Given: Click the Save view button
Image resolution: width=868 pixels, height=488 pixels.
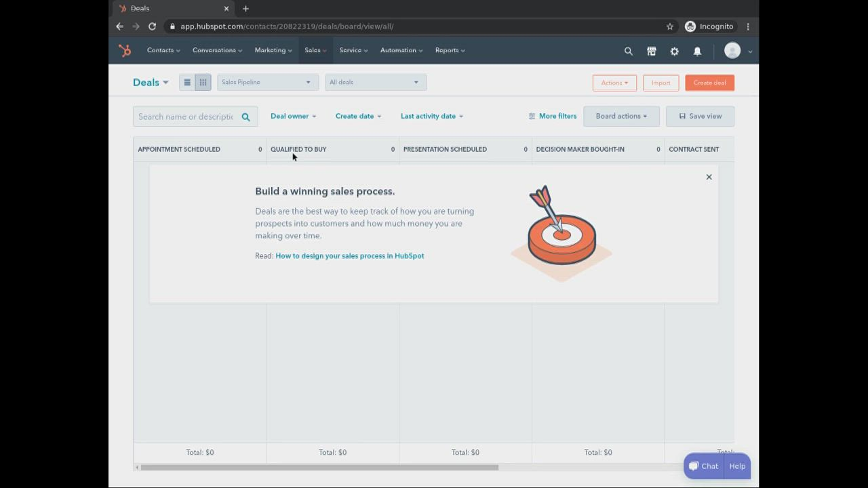Looking at the screenshot, I should (700, 116).
